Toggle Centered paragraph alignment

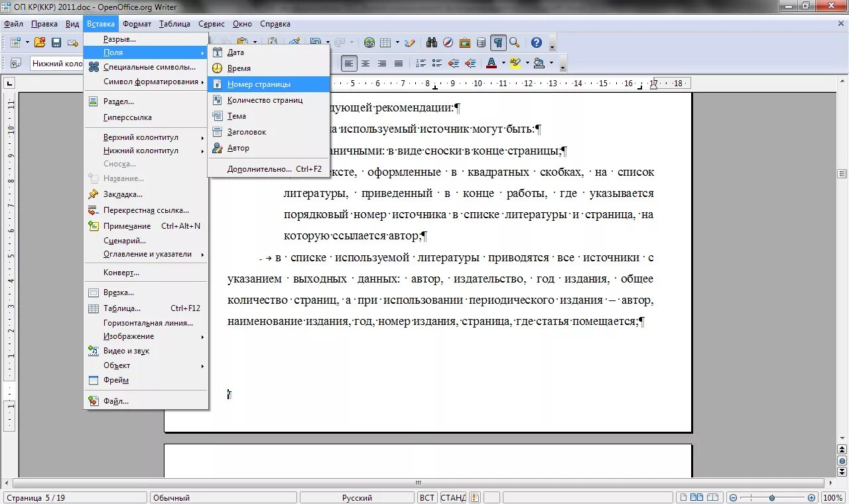tap(365, 64)
